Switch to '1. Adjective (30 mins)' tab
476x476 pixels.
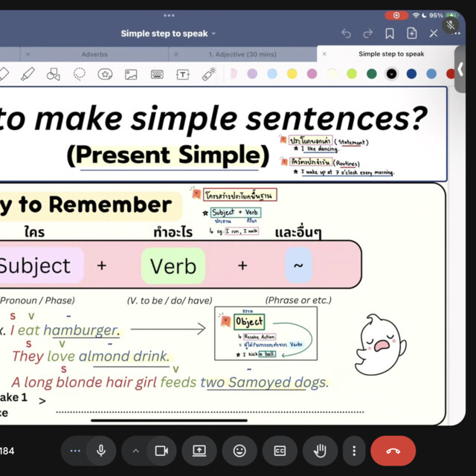point(242,54)
